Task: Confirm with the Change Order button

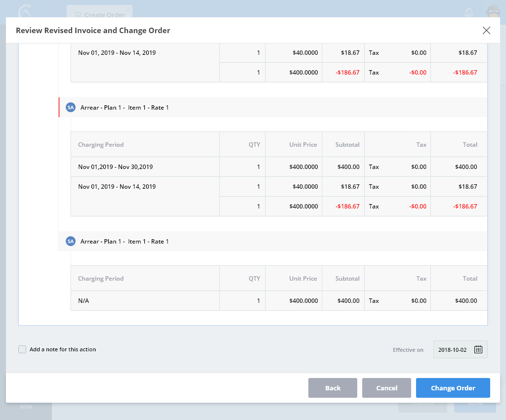Action: coord(453,388)
